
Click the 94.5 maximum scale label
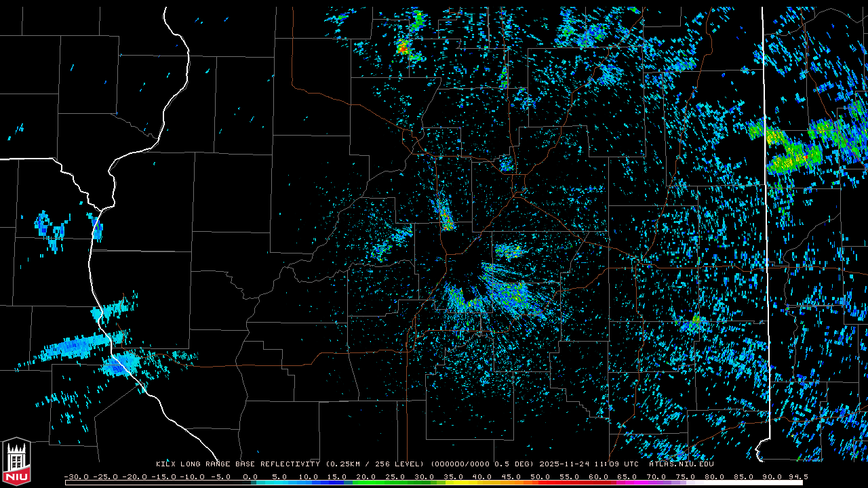click(797, 476)
